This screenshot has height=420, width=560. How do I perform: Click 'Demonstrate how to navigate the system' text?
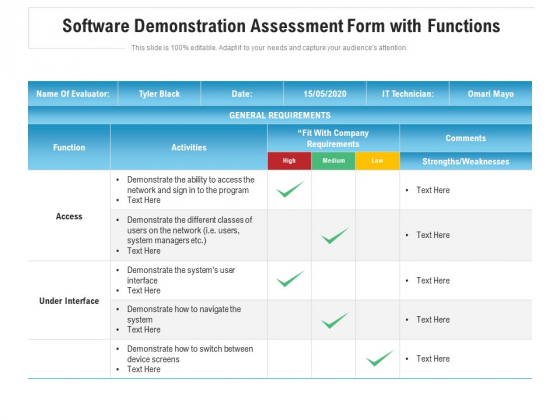click(184, 314)
